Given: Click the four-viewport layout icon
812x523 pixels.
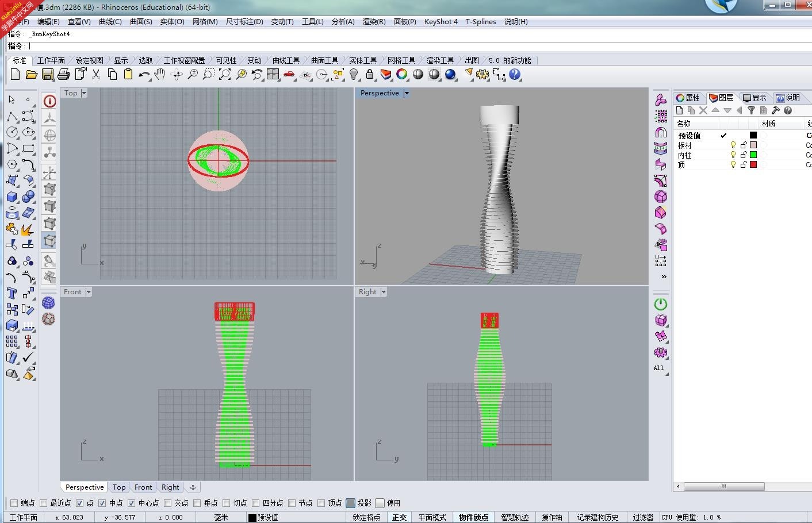Looking at the screenshot, I should click(x=273, y=74).
